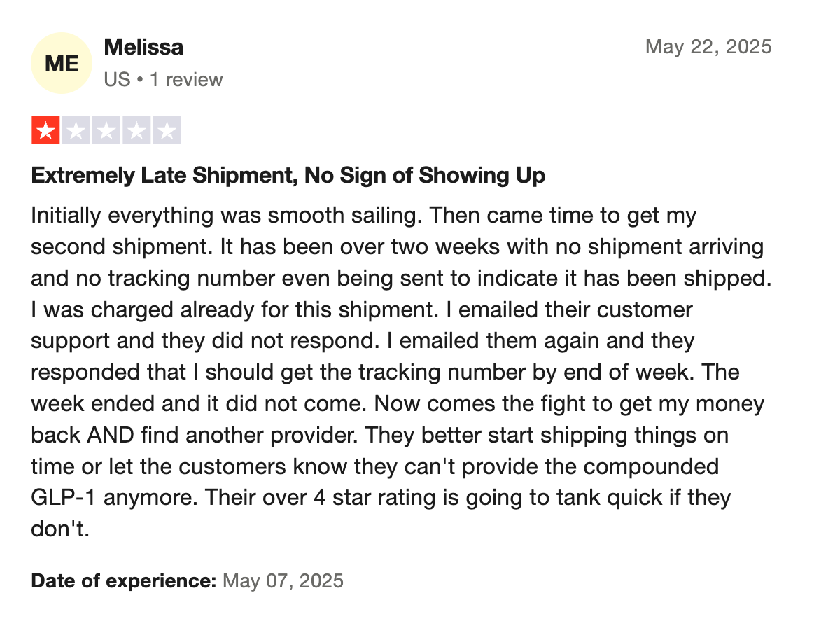Open the "Extremely Late Shipment" review title
Screen dimensions: 840x619
point(288,175)
